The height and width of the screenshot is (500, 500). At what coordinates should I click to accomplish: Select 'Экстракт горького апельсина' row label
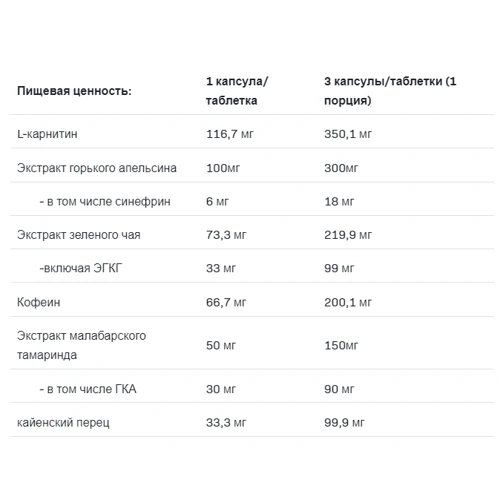tap(97, 168)
